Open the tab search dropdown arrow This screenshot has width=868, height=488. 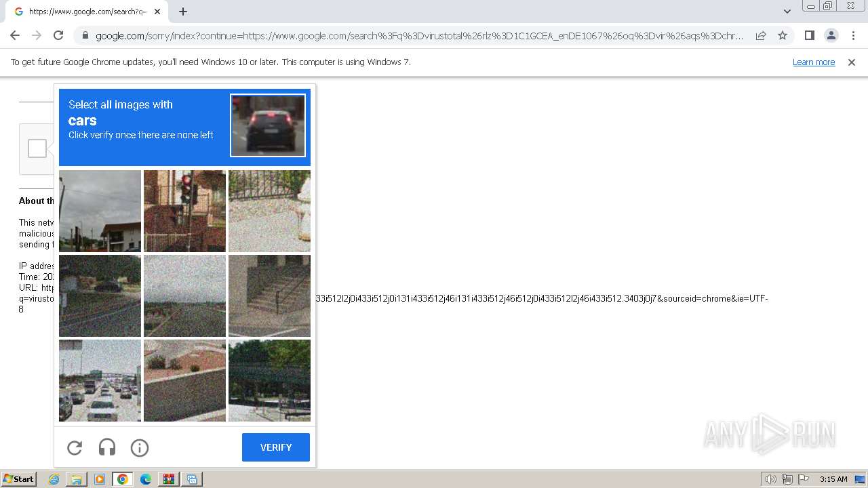[787, 12]
